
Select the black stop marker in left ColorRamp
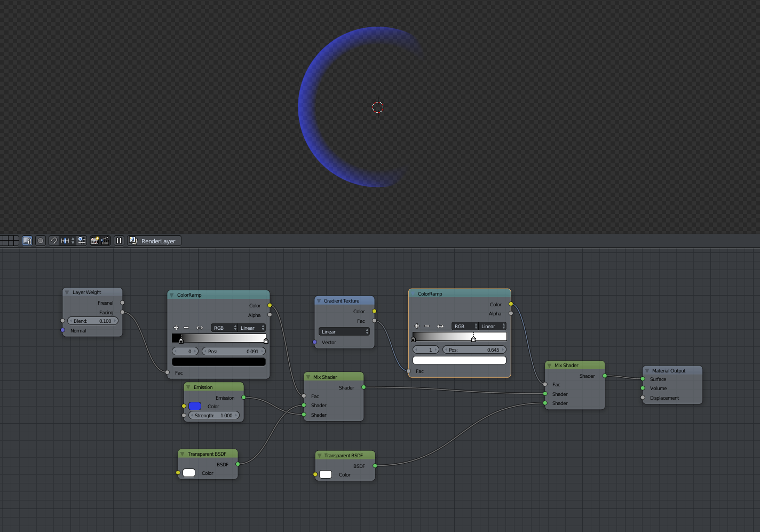181,340
